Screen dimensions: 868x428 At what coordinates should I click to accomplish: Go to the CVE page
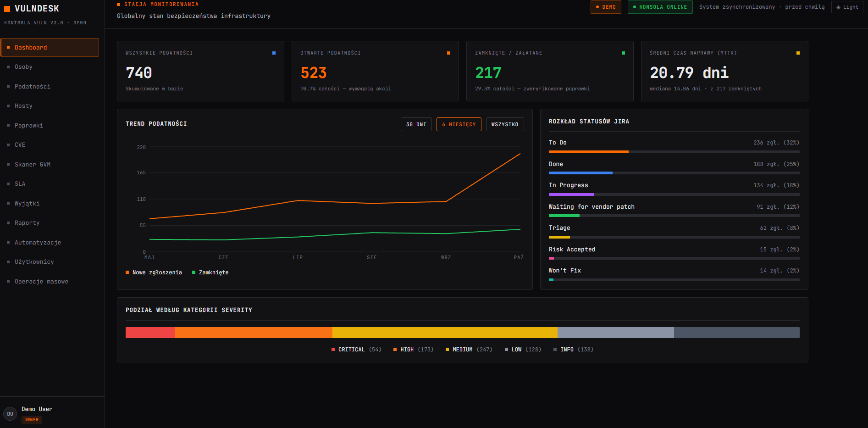pos(50,145)
